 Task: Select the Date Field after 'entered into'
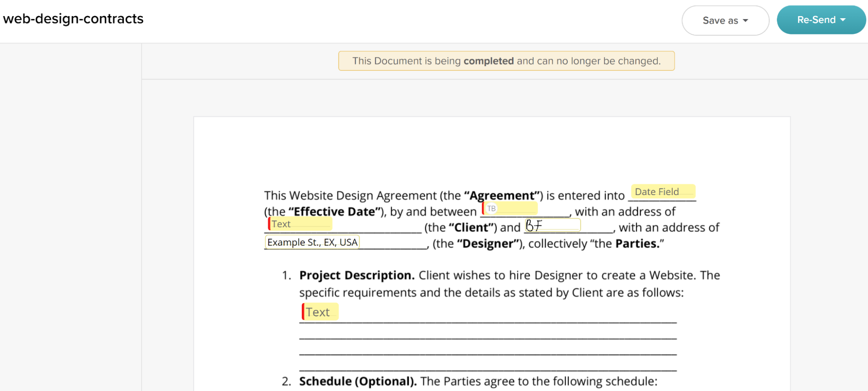[662, 192]
